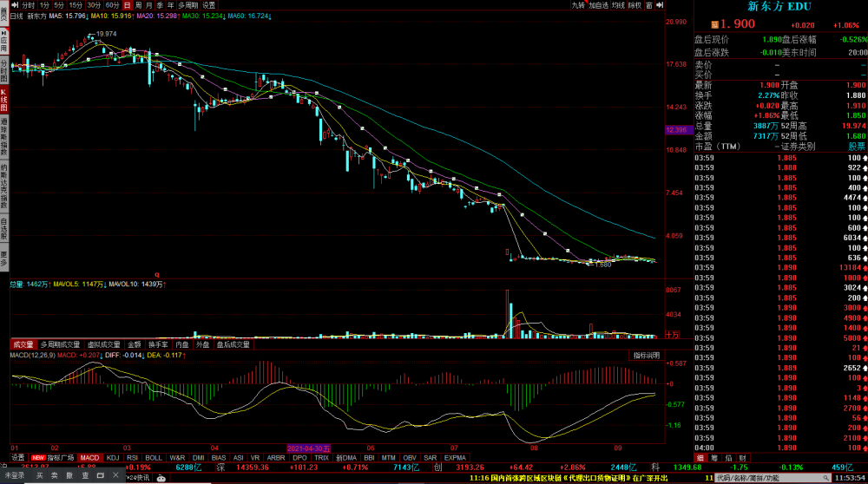Click the 撤 cancel order button
Image resolution: width=868 pixels, height=484 pixels.
[69, 475]
